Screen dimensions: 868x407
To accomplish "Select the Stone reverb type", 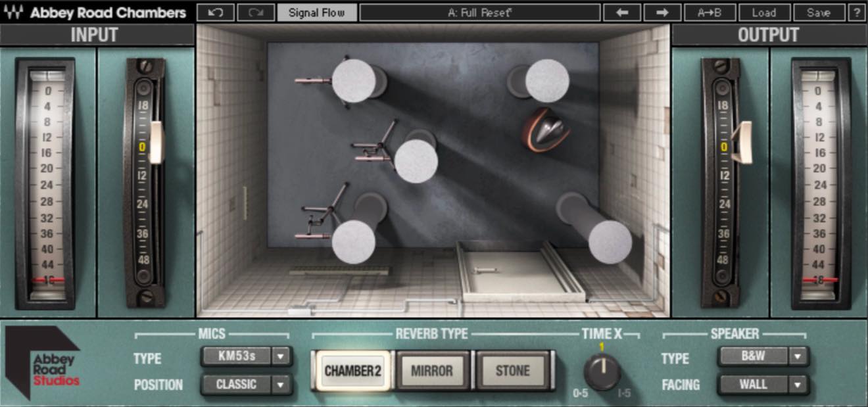I will [512, 371].
